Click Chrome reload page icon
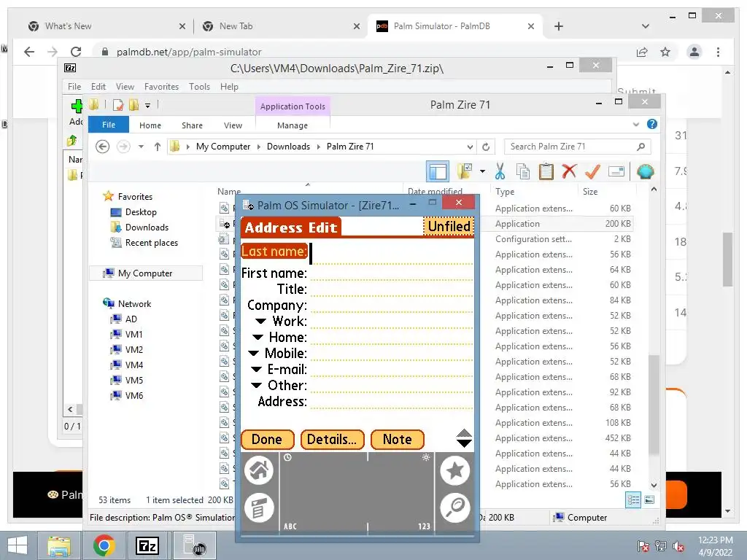The width and height of the screenshot is (747, 560). pyautogui.click(x=76, y=52)
